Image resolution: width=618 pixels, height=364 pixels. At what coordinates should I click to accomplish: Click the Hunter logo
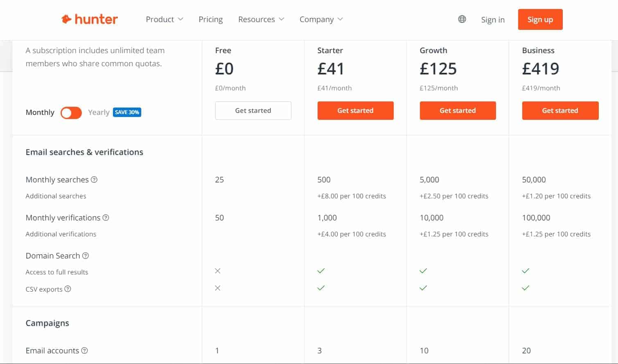click(90, 19)
